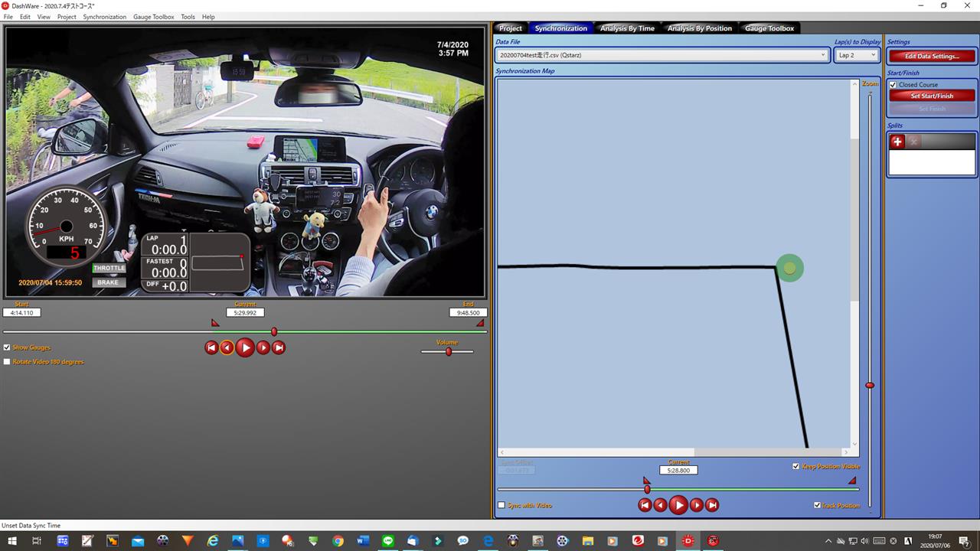Click data timeline start marker triangle
The width and height of the screenshot is (980, 551).
point(646,481)
